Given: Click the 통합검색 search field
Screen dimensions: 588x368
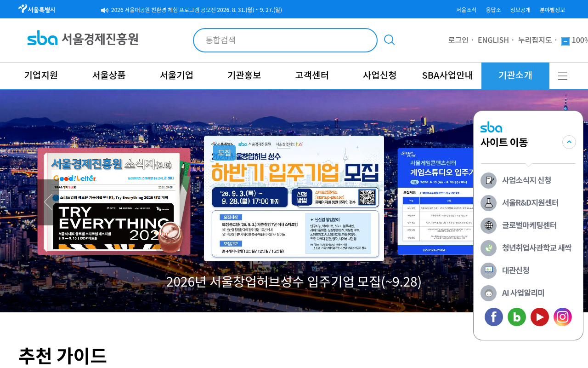Looking at the screenshot, I should [x=285, y=40].
